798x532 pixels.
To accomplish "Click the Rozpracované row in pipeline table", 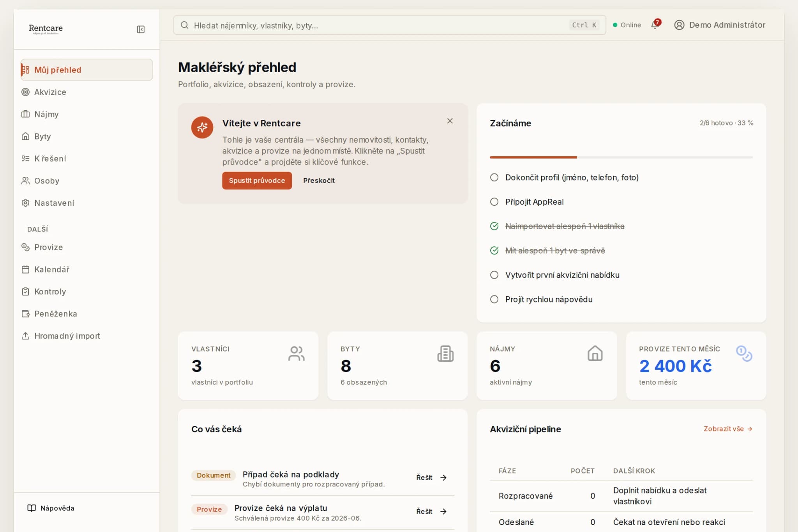I will pyautogui.click(x=621, y=496).
